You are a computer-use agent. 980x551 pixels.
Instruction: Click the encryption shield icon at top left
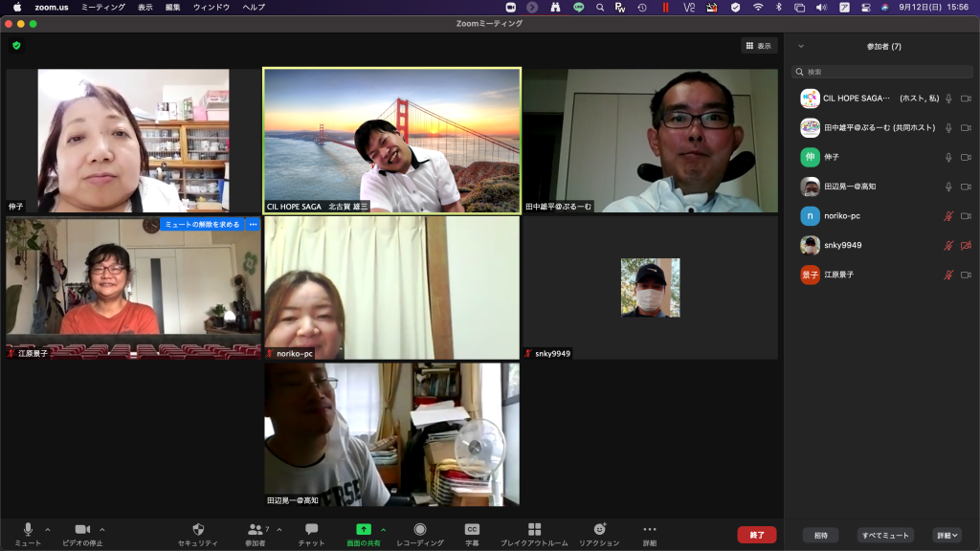pos(16,45)
